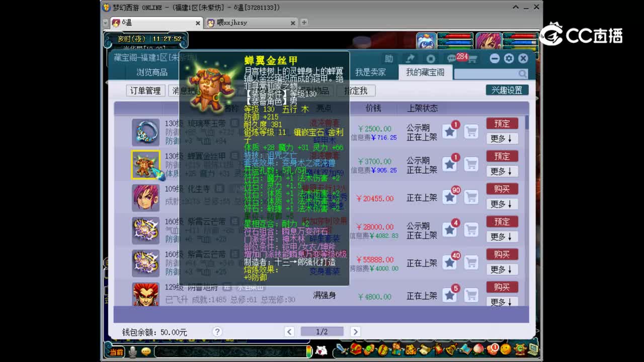Screen dimensions: 644x362
Task: Click 预定 for the ¥2500.00 item
Action: [x=502, y=123]
